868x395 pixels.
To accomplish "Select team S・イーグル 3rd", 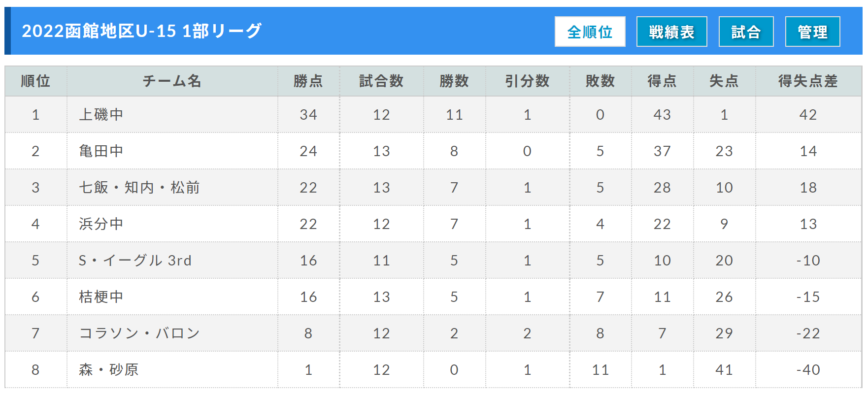I will point(135,260).
